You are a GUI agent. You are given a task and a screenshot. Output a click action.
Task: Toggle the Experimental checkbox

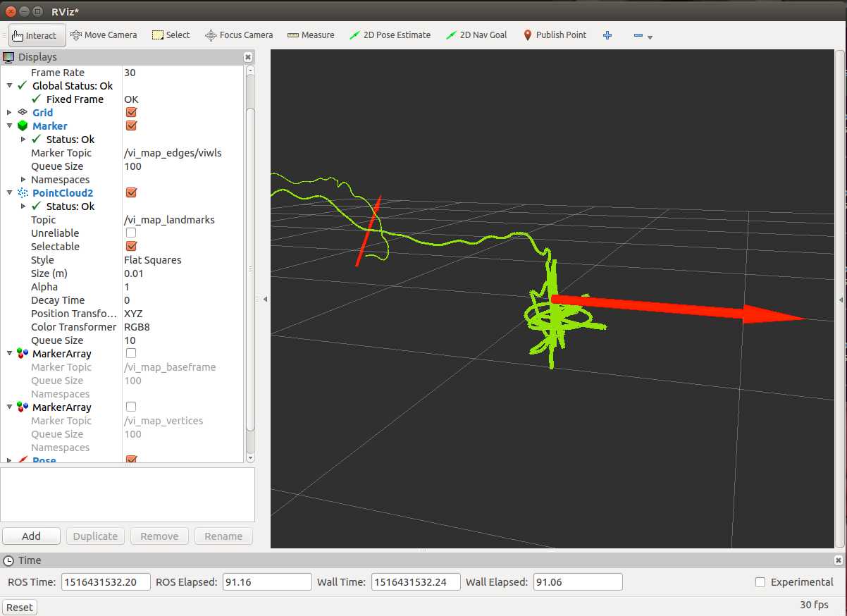[x=760, y=582]
